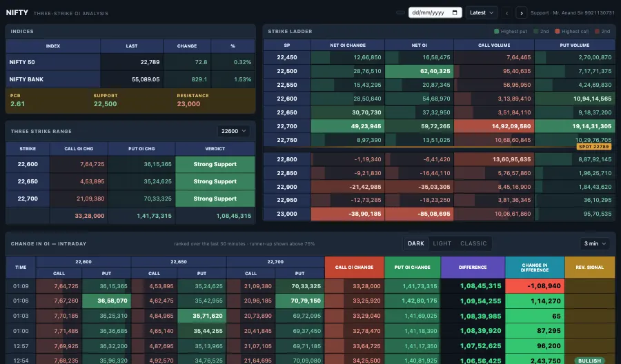Switch to the LIGHT theme
Image resolution: width=621 pixels, height=364 pixels.
442,243
